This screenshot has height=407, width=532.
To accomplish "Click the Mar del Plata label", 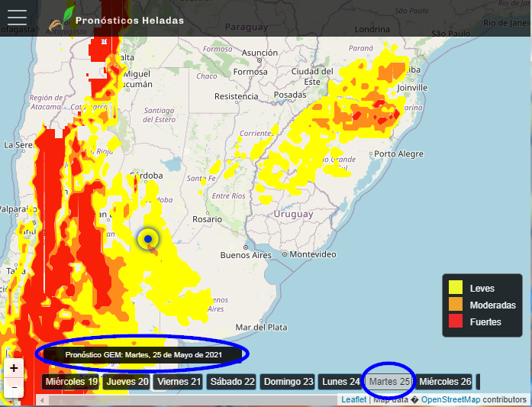I will pos(261,328).
